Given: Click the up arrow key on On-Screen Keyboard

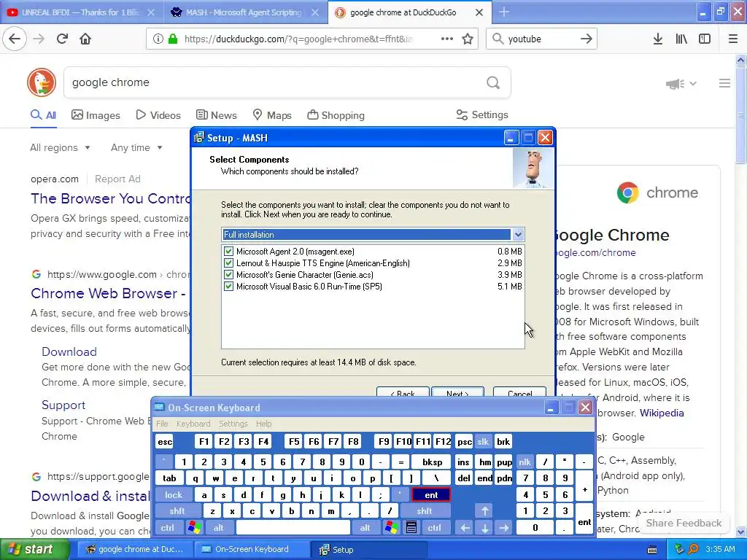Looking at the screenshot, I should [x=484, y=511].
